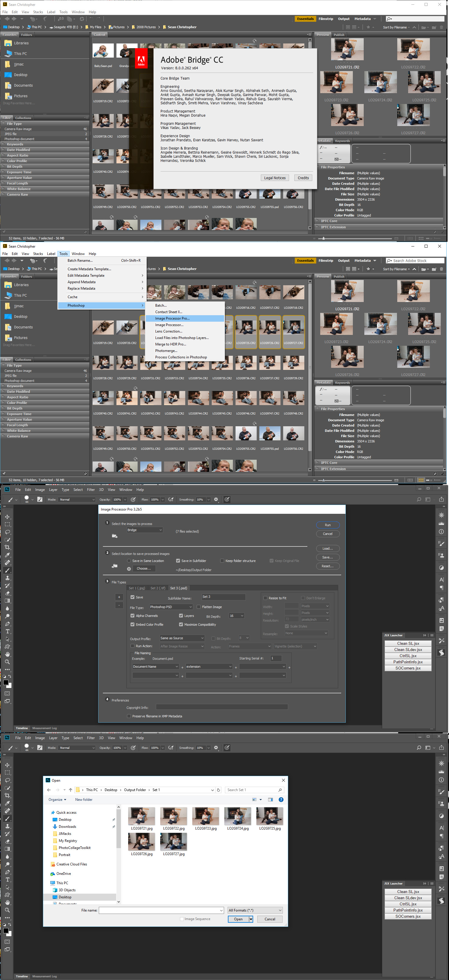This screenshot has height=980, width=449.
Task: Select Zoom tool in Photoshop behind Open dialog
Action: click(7, 910)
